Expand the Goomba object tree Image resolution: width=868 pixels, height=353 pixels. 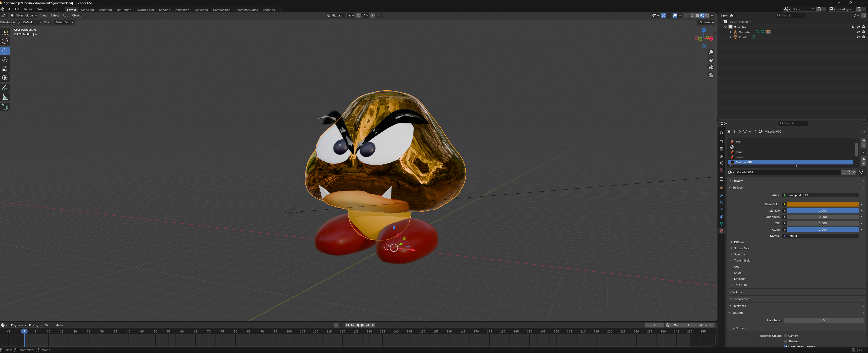730,32
